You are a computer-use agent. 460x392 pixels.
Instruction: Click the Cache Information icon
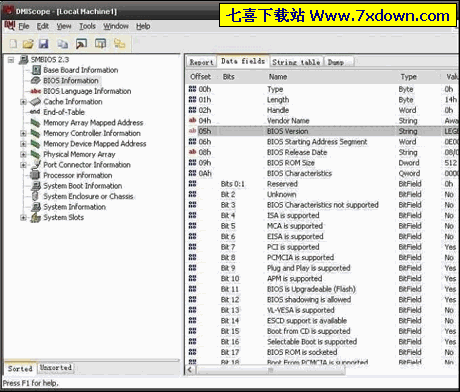pyautogui.click(x=36, y=102)
